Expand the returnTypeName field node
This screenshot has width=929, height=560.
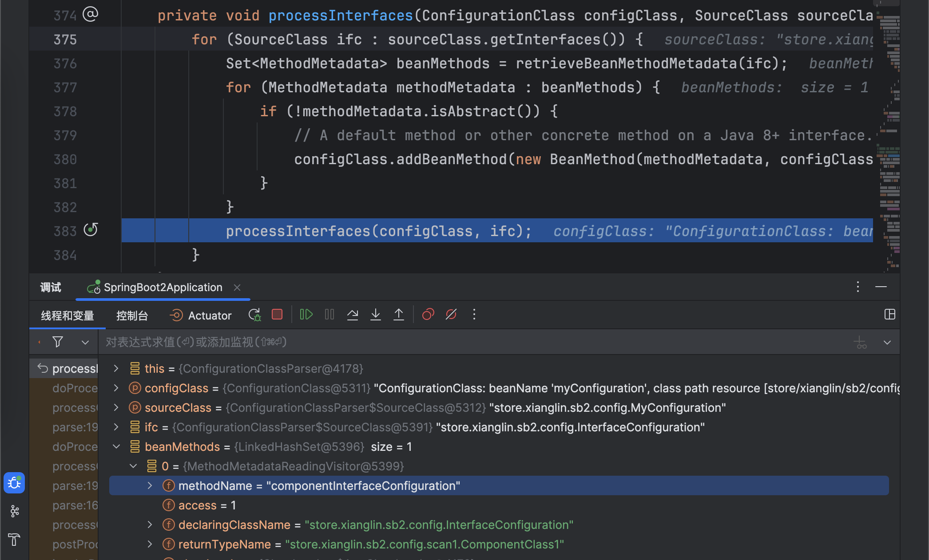point(150,544)
